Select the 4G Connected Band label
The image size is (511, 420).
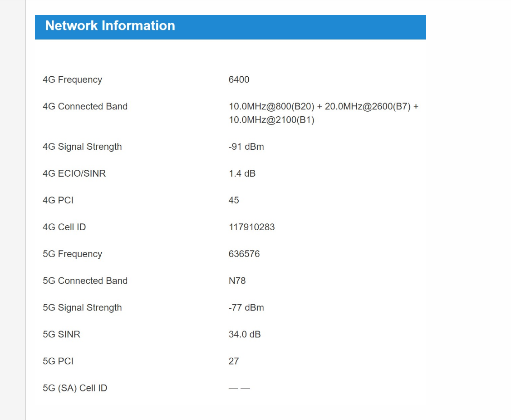tap(85, 106)
